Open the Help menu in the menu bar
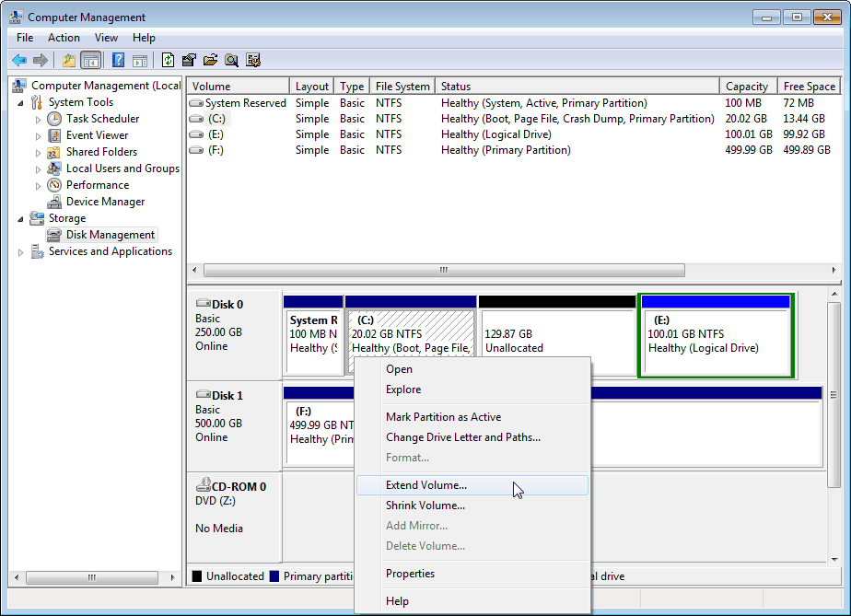This screenshot has width=851, height=616. 144,38
